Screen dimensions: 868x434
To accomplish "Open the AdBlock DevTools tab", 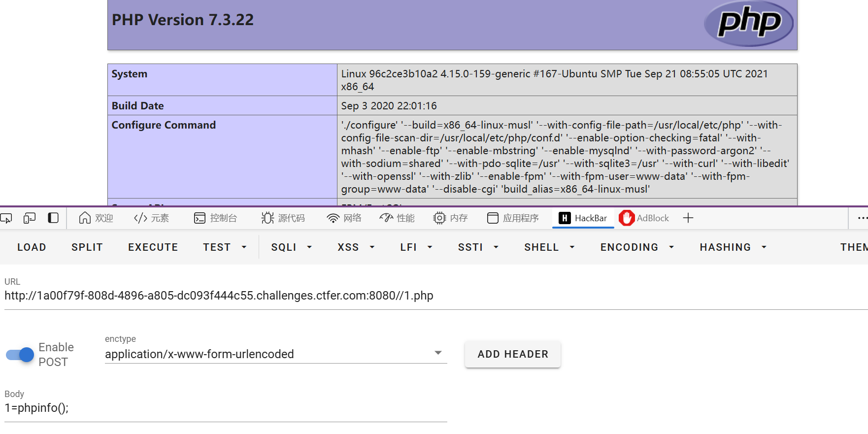I will 644,218.
